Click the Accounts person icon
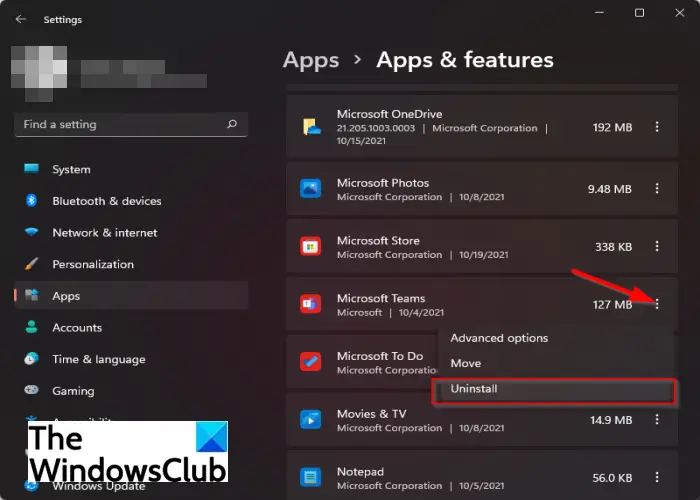This screenshot has width=700, height=500. [x=31, y=327]
